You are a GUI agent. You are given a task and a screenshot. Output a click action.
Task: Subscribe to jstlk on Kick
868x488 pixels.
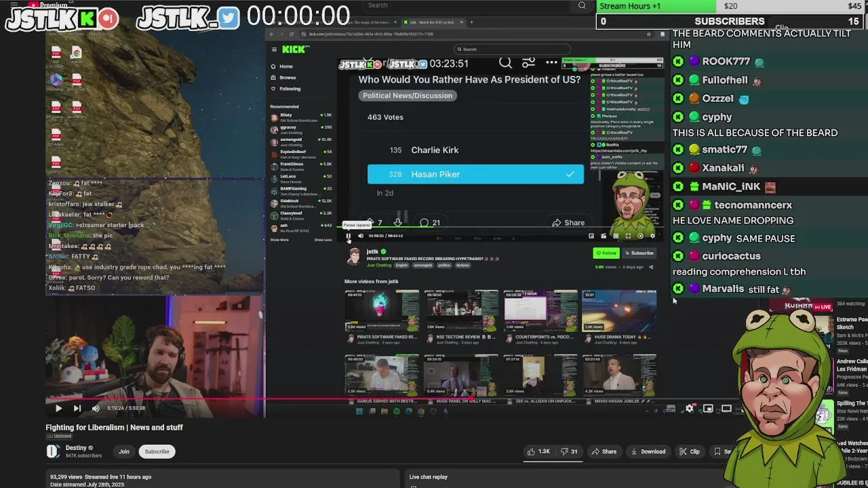(x=639, y=253)
